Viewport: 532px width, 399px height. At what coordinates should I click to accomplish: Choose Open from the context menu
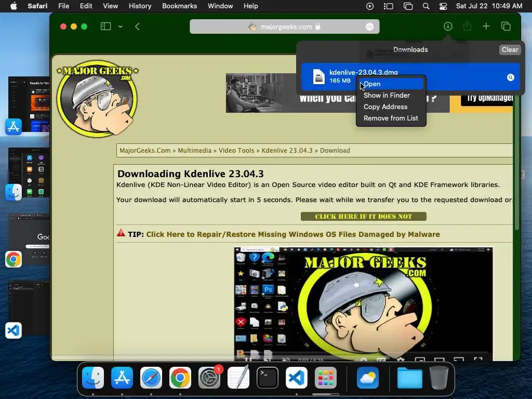pyautogui.click(x=391, y=84)
